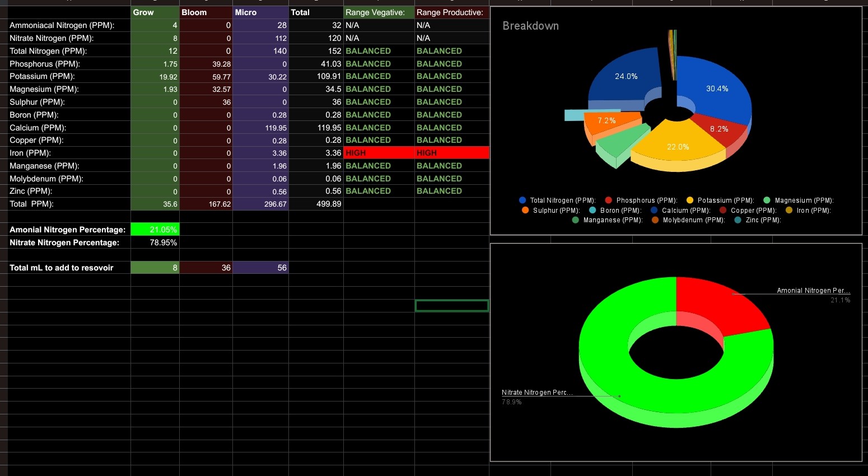Image resolution: width=868 pixels, height=476 pixels.
Task: Click the Calcium legend marker
Action: tap(654, 211)
